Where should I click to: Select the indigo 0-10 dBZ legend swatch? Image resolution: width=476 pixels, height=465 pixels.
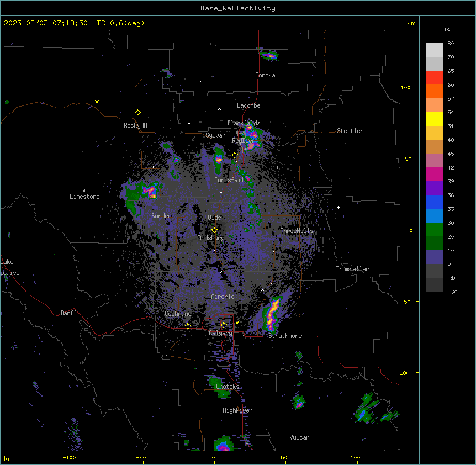434,257
